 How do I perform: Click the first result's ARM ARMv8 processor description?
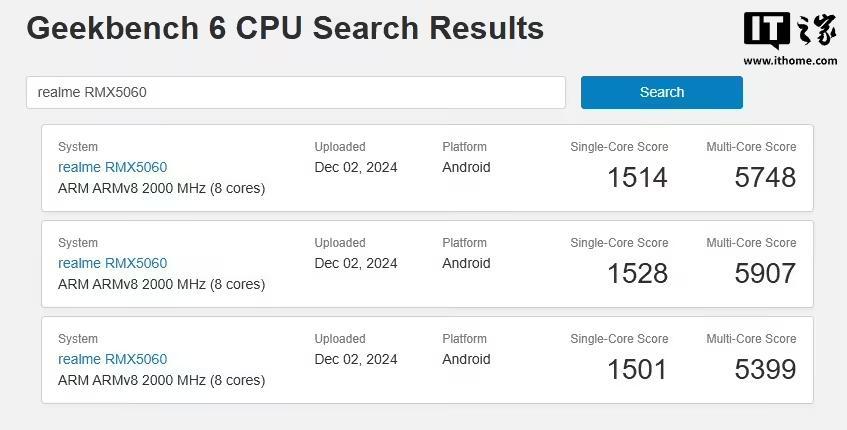click(x=161, y=188)
